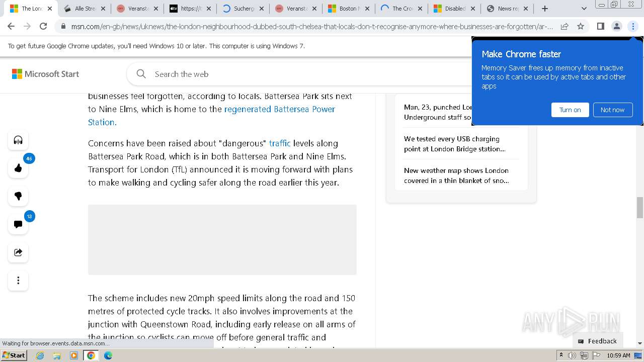This screenshot has height=362, width=644.
Task: Click the taskbar clock 10:59 AM
Action: [618, 355]
